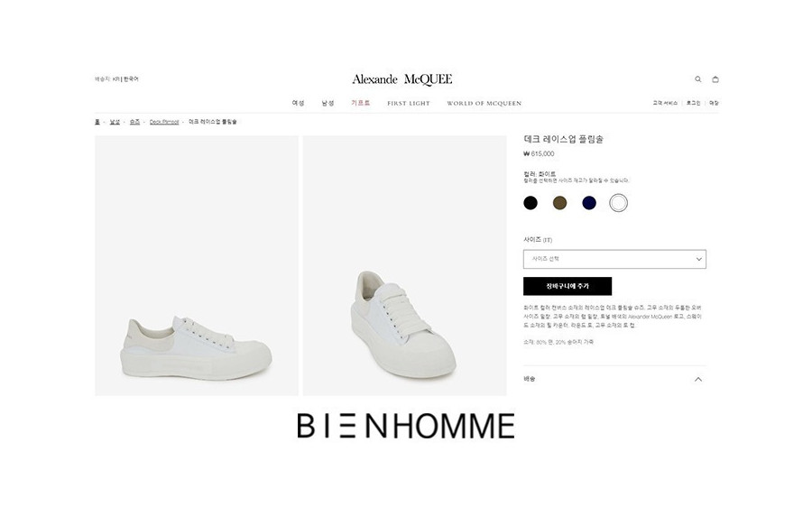
Task: Open the search magnifier icon
Action: pyautogui.click(x=697, y=79)
